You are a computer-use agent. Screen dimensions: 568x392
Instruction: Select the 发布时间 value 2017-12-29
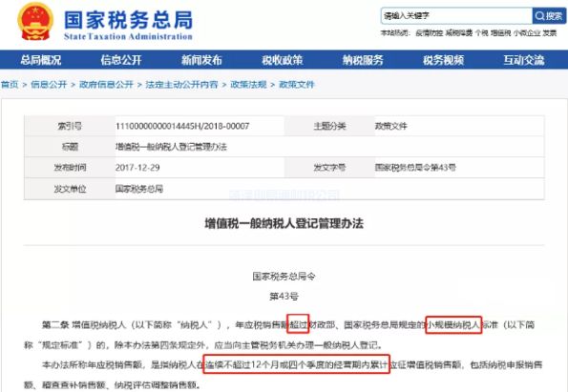[137, 168]
